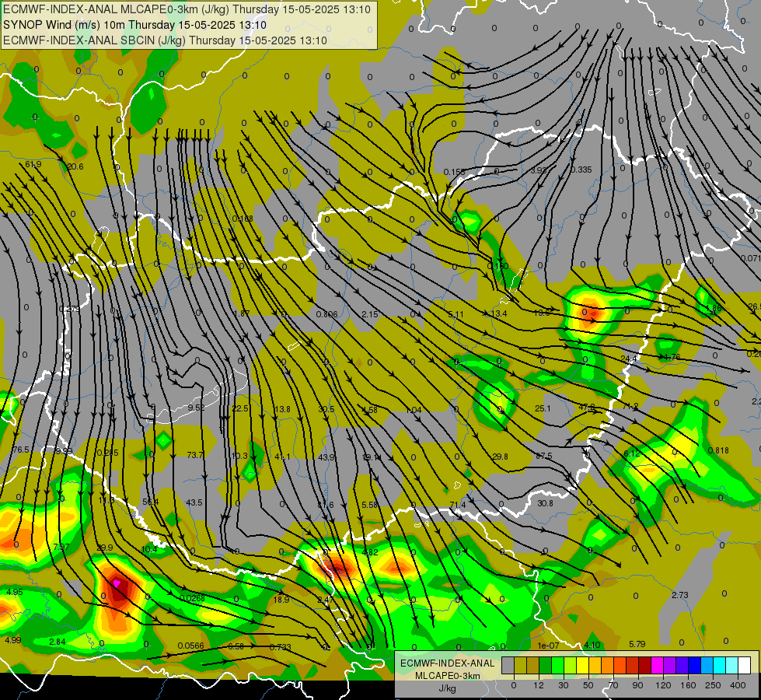Image resolution: width=761 pixels, height=700 pixels.
Task: Click the dark red legend swatch
Action: pos(645,665)
